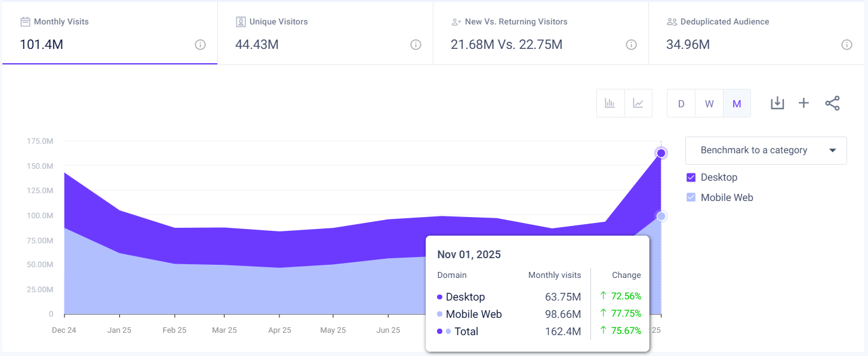
Task: Click the Unique Visitors info icon
Action: click(x=415, y=44)
